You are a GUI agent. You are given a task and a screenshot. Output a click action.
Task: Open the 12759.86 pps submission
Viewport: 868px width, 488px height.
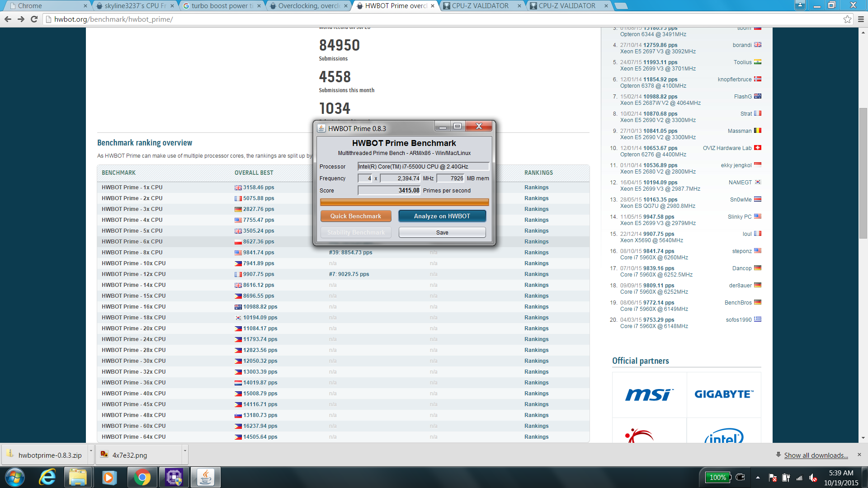(x=660, y=45)
